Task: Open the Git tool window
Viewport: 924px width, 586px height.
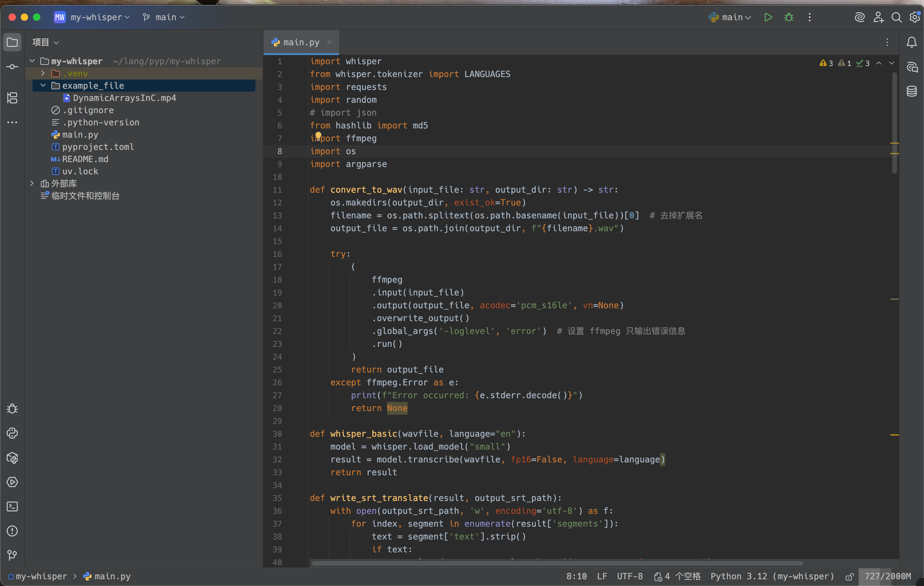Action: tap(12, 555)
